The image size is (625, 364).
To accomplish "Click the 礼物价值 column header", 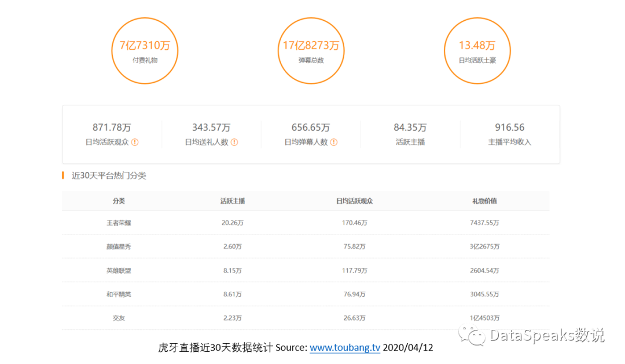I will click(484, 201).
